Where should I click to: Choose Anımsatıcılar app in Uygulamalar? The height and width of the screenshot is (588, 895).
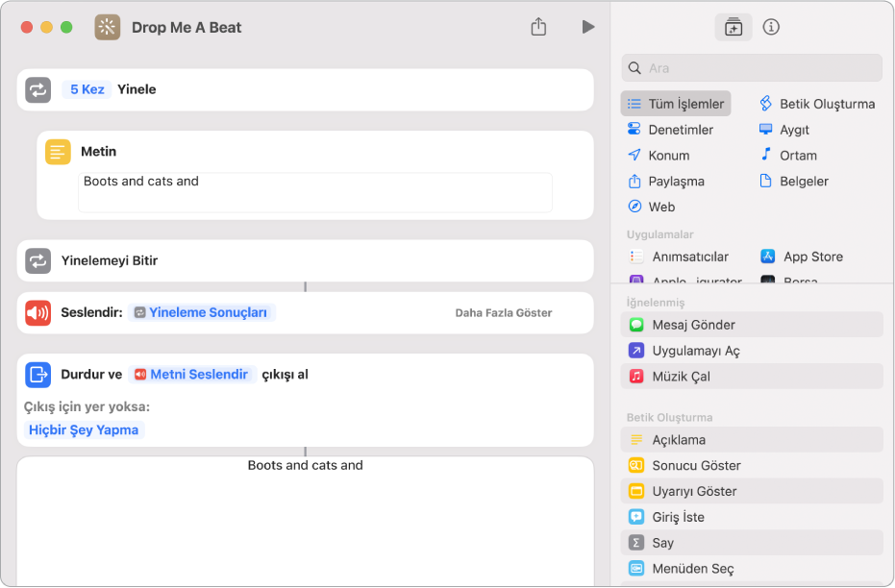[x=679, y=257]
